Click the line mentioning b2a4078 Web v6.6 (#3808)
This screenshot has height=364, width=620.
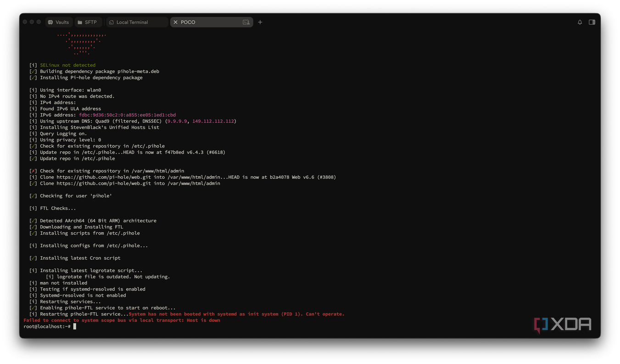click(x=188, y=177)
